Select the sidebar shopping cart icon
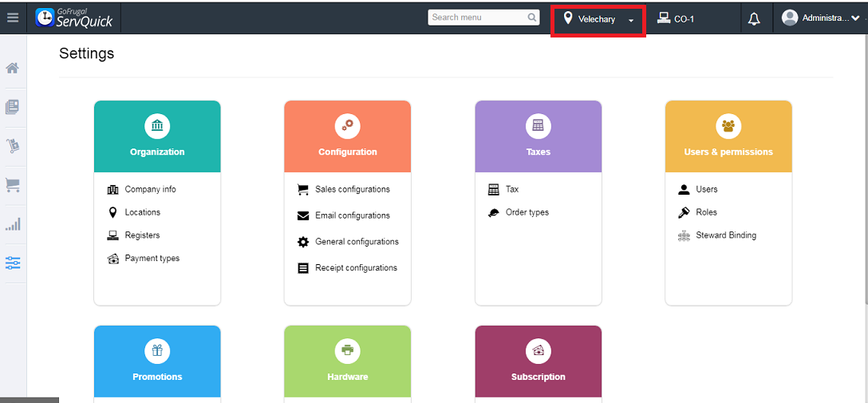This screenshot has height=403, width=868. (x=13, y=185)
